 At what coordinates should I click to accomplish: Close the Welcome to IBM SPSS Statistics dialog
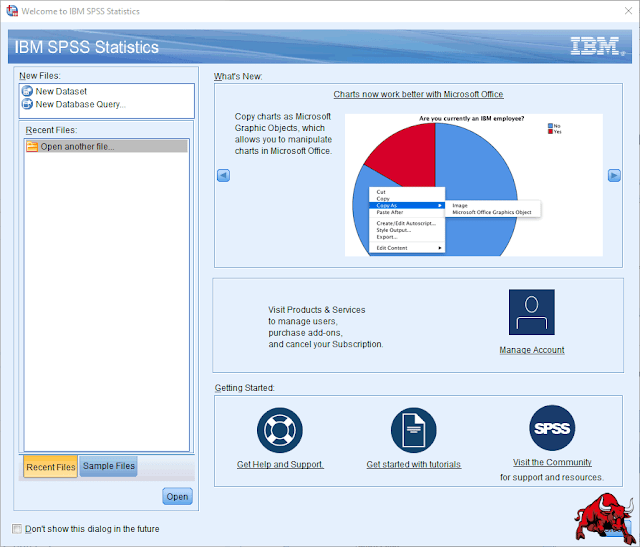point(628,11)
